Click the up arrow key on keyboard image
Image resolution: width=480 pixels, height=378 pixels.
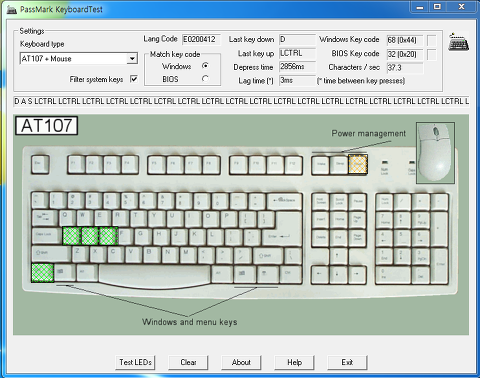(339, 256)
